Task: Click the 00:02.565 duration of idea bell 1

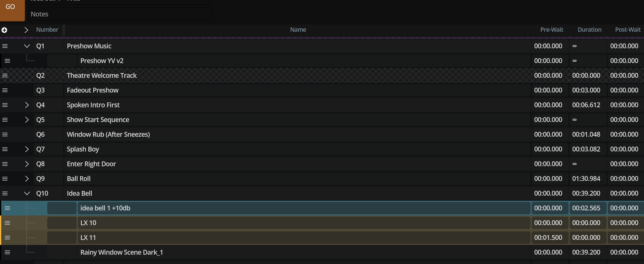Action: pyautogui.click(x=586, y=208)
